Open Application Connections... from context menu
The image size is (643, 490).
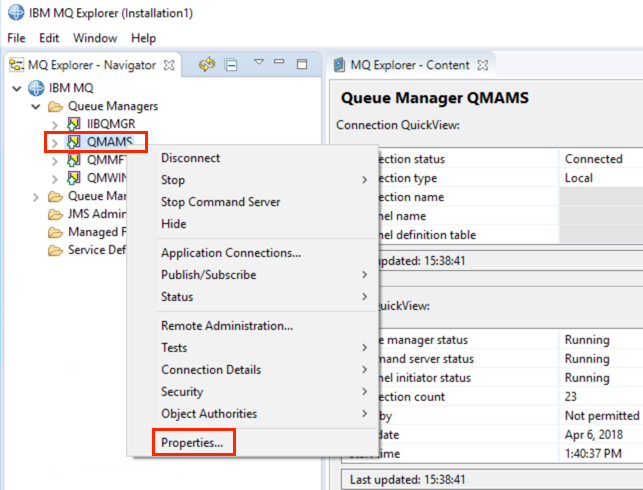click(x=231, y=253)
